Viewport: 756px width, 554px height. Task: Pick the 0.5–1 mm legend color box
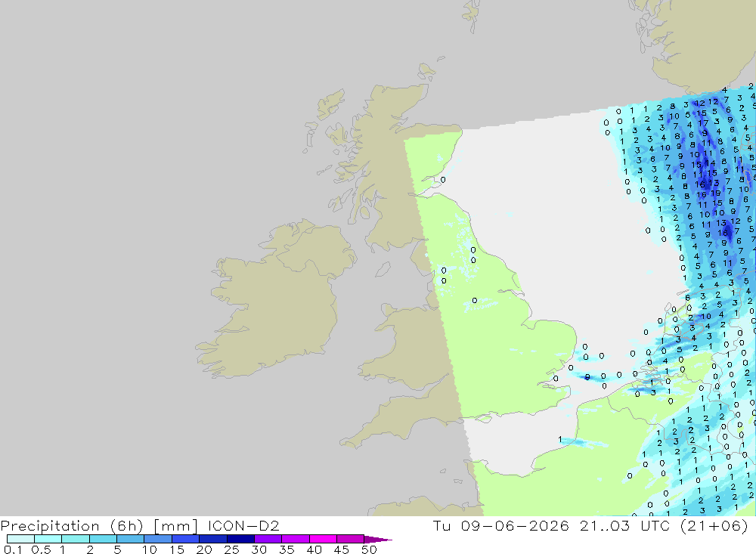pos(48,539)
